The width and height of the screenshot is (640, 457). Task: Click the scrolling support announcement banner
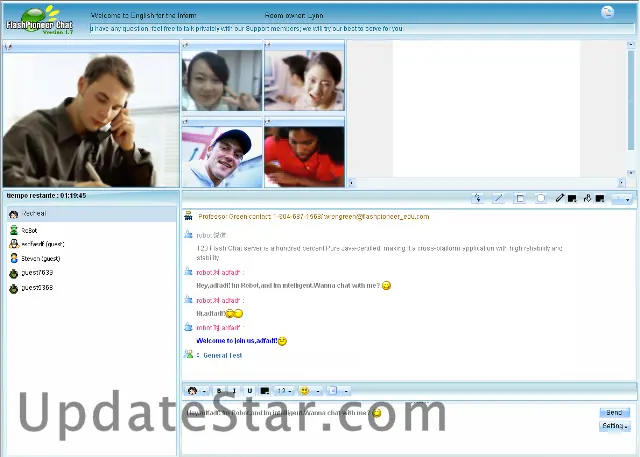coord(362,29)
